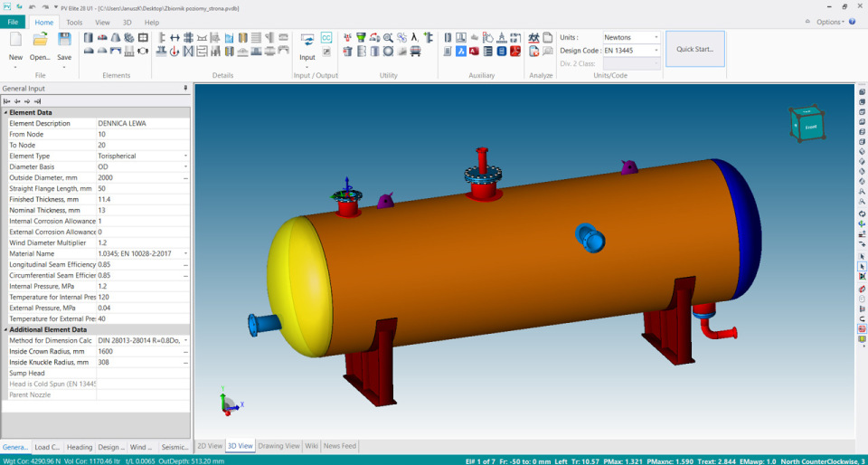Viewport: 868px width, 465px height.
Task: Jump to first element using navigation arrow
Action: (x=6, y=101)
